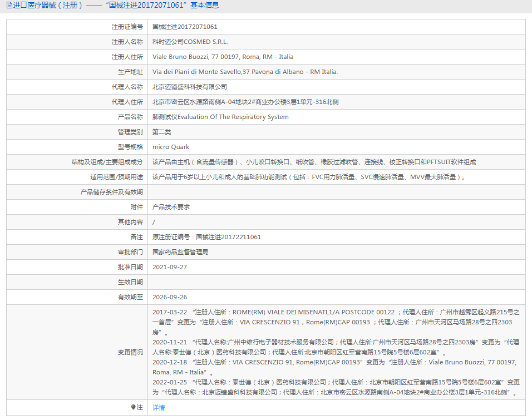Click the 产品技术要求 attachment text
This screenshot has width=532, height=420.
click(x=171, y=207)
